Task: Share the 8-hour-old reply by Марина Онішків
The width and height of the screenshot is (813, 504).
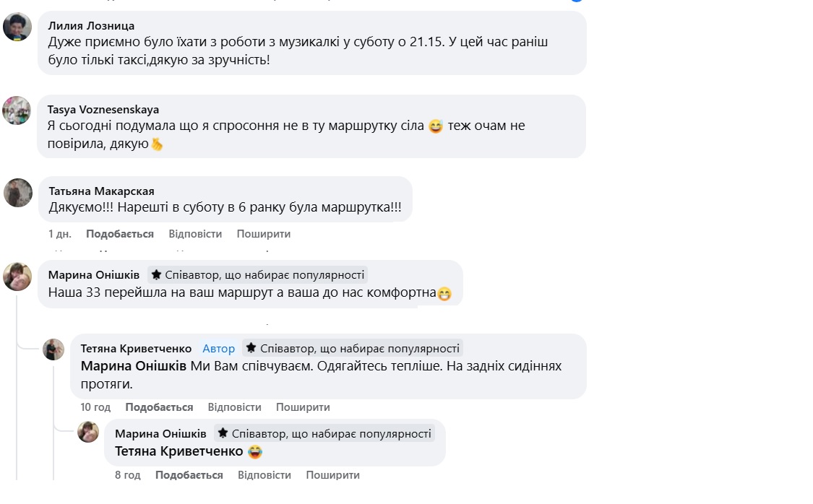Action: (332, 475)
